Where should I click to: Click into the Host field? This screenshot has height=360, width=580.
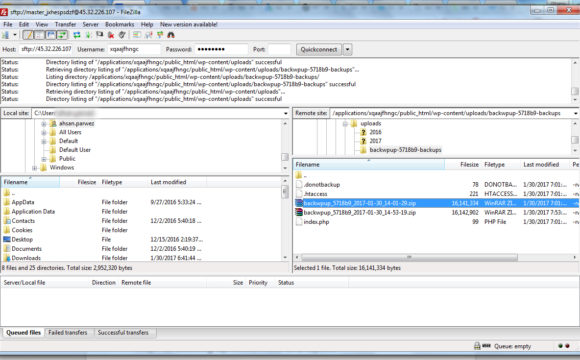pyautogui.click(x=46, y=49)
